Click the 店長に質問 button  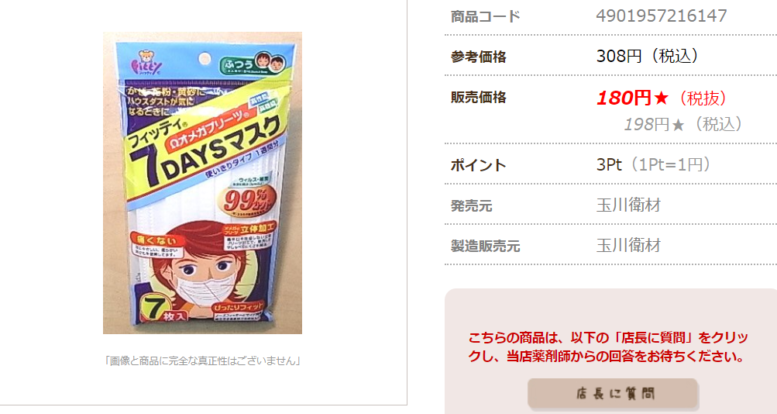[612, 394]
